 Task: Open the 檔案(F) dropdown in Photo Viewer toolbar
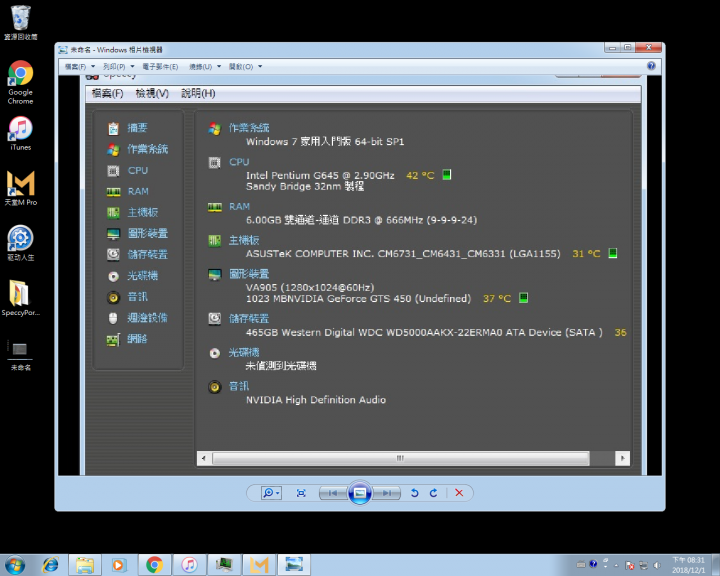pyautogui.click(x=79, y=67)
